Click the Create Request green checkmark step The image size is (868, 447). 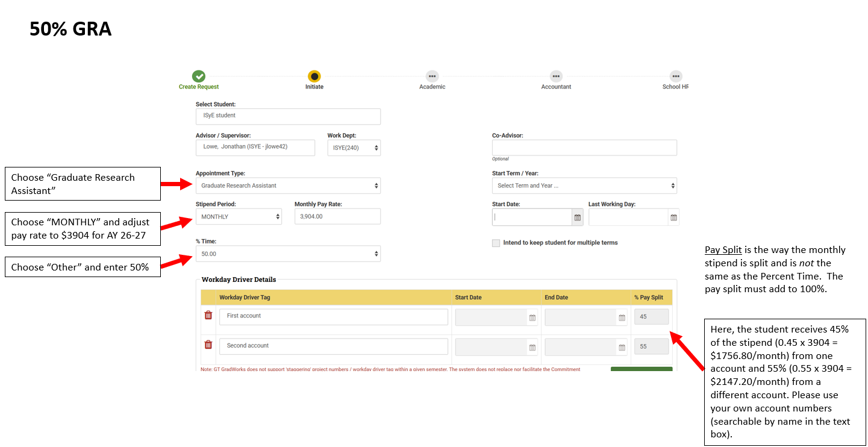pyautogui.click(x=199, y=77)
